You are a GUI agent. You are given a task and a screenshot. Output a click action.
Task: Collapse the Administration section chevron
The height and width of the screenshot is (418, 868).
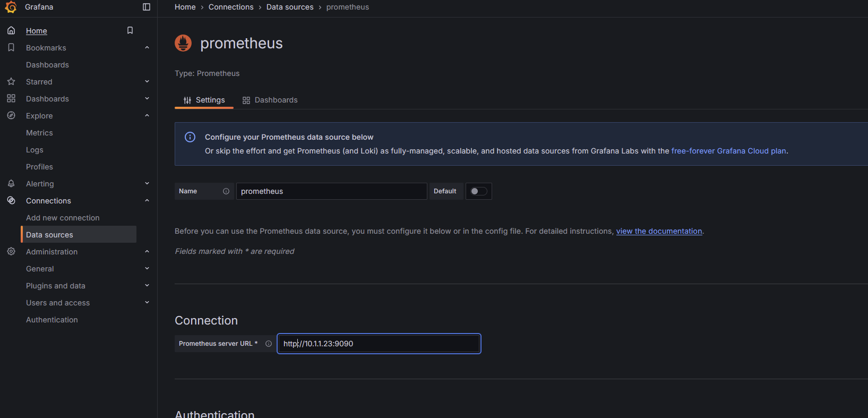(x=147, y=251)
